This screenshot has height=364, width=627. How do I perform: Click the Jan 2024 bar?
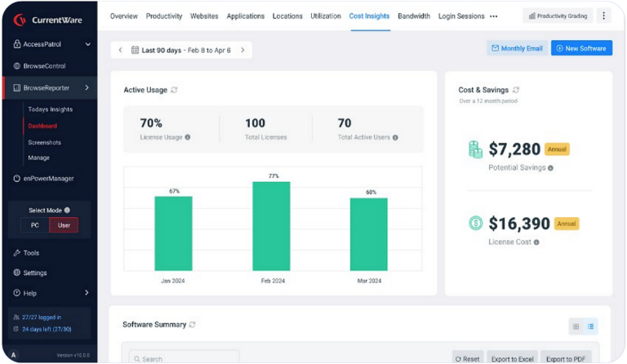[174, 233]
